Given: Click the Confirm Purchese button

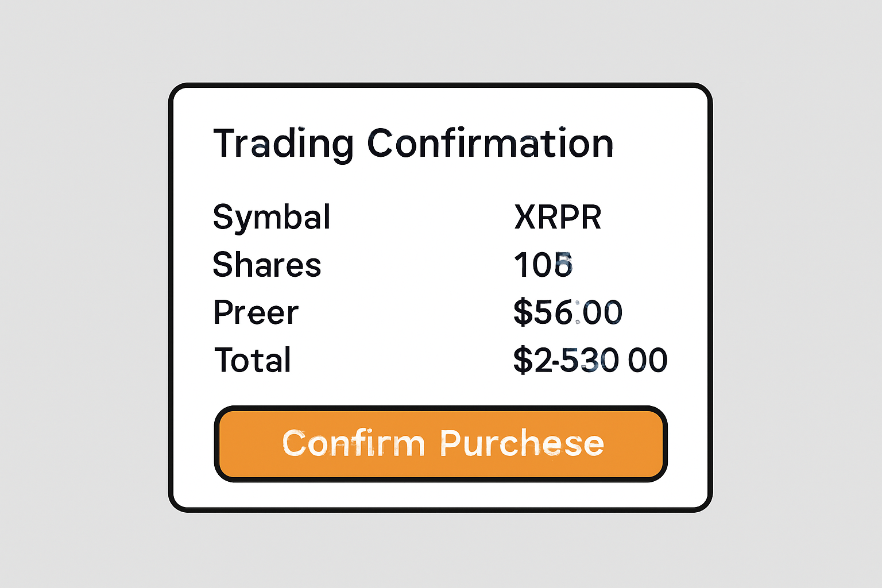Looking at the screenshot, I should [440, 443].
